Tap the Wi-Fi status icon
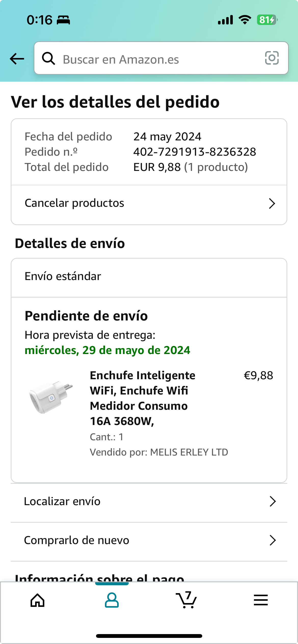The width and height of the screenshot is (298, 644). pyautogui.click(x=245, y=20)
